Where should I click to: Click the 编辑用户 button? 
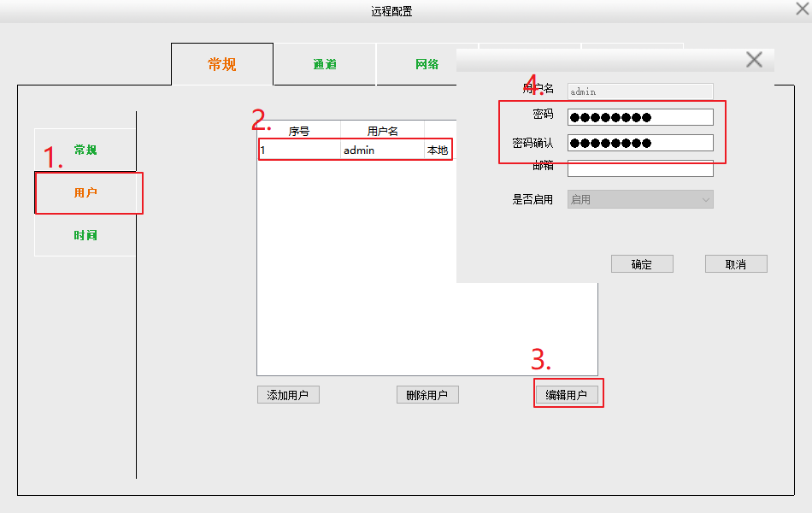coord(567,395)
